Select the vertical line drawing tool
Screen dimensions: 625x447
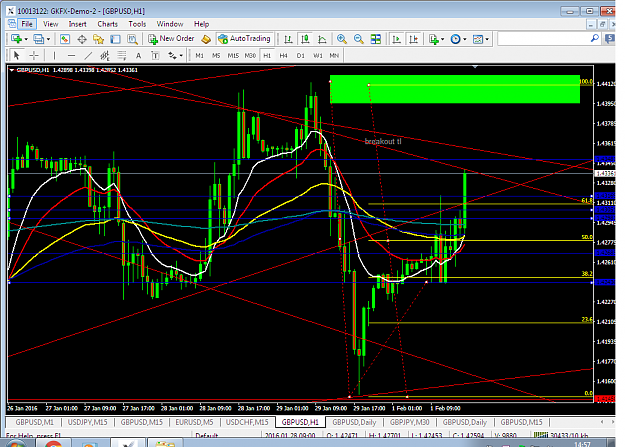click(x=54, y=55)
